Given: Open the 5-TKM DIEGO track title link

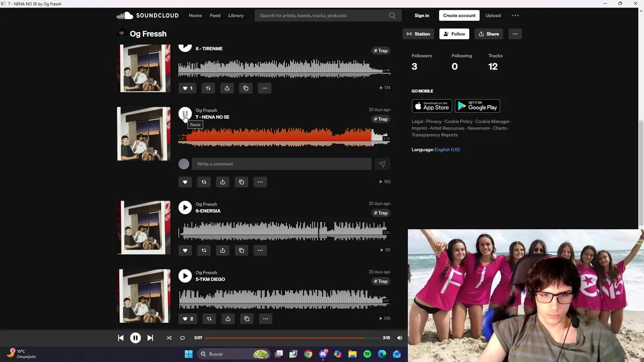Looking at the screenshot, I should point(210,280).
